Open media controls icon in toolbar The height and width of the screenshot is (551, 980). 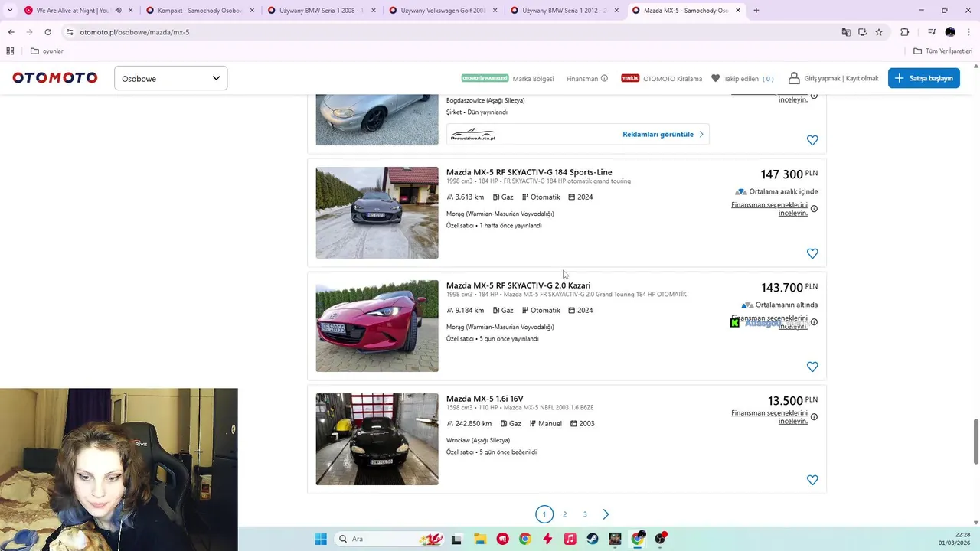932,32
